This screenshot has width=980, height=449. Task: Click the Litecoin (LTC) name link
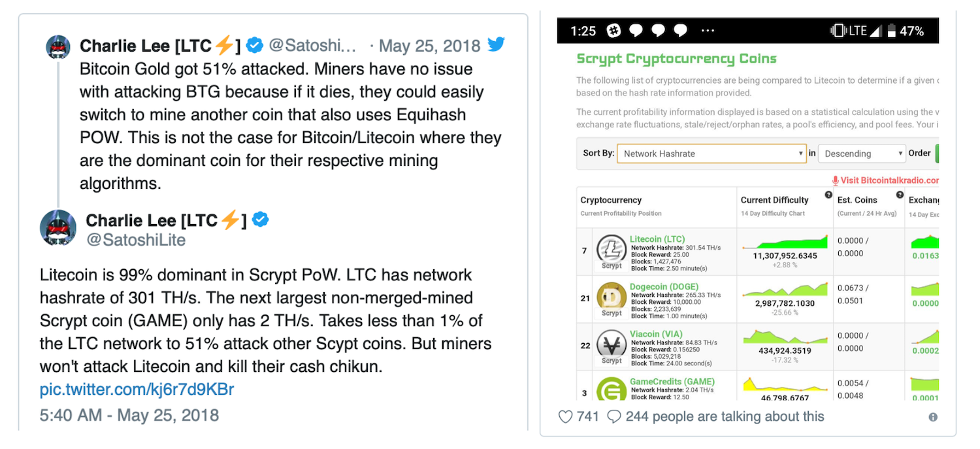657,239
